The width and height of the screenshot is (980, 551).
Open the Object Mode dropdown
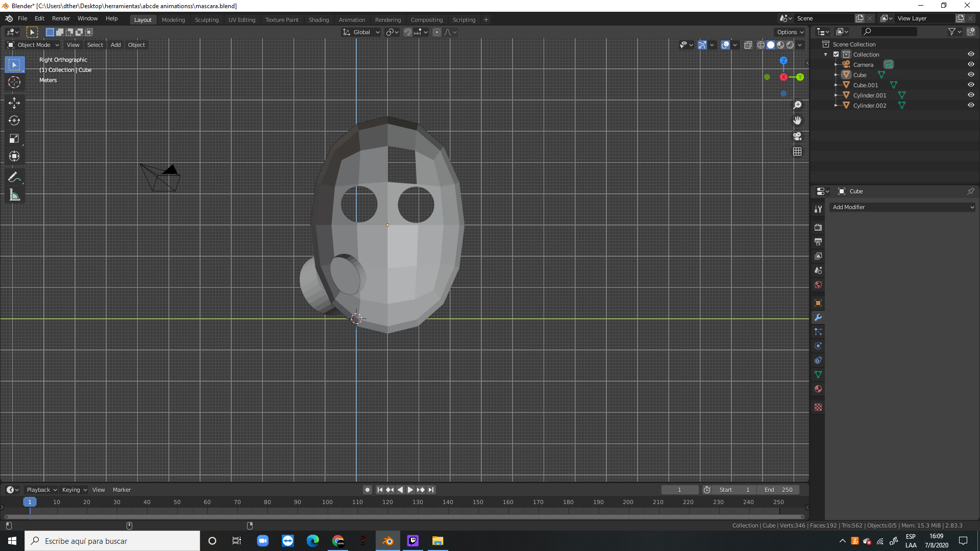(34, 45)
